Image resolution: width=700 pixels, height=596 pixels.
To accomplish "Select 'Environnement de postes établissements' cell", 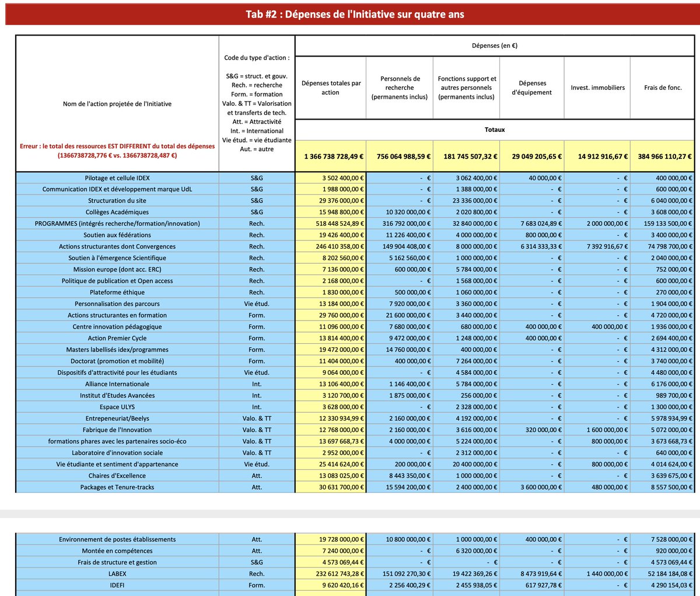I will click(117, 539).
